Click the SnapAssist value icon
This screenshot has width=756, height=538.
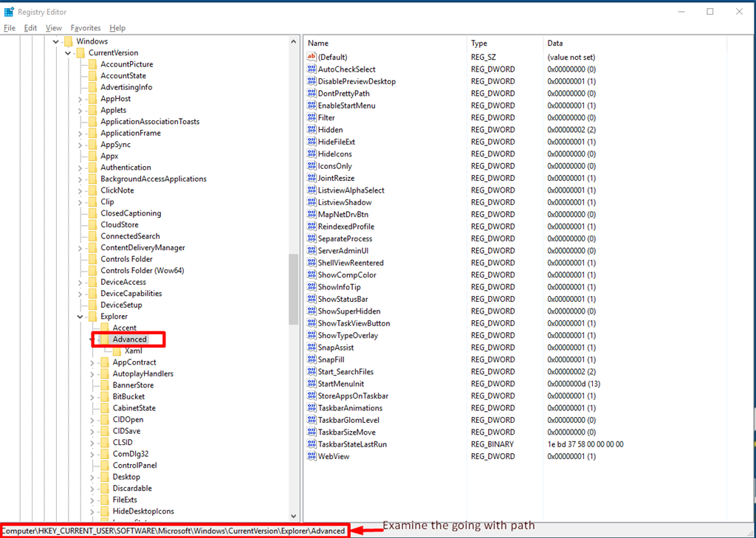(x=312, y=347)
